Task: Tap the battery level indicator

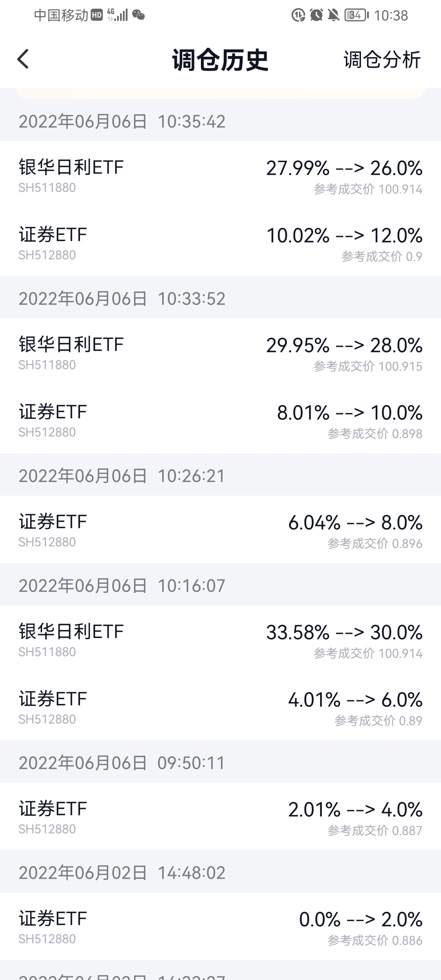Action: (x=356, y=16)
